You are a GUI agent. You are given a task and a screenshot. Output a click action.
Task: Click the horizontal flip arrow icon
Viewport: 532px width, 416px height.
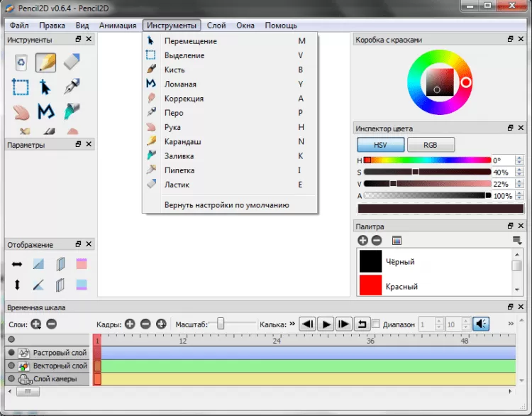[17, 264]
